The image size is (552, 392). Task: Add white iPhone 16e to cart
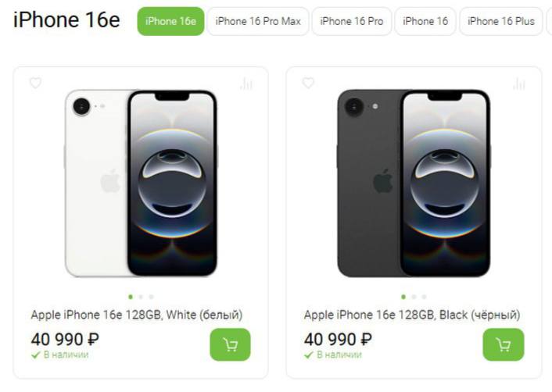231,344
